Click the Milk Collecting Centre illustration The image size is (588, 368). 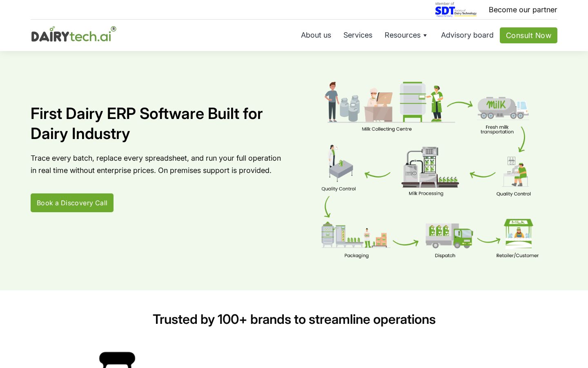click(384, 102)
